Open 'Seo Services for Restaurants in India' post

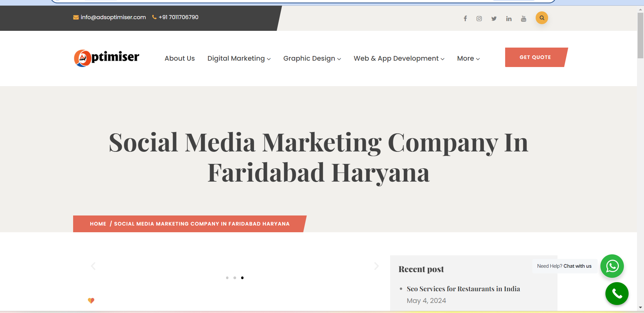click(463, 289)
